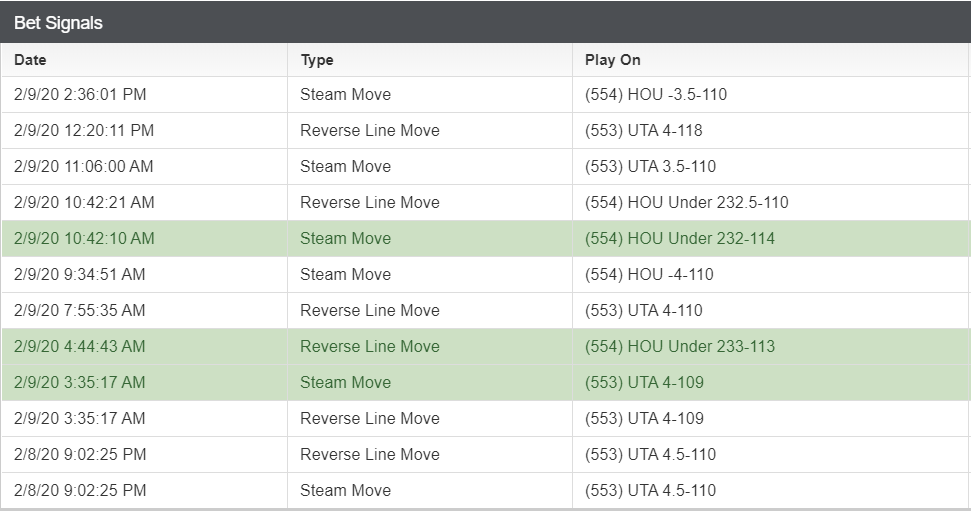Click the HOU -4-110 play entry

click(x=649, y=274)
